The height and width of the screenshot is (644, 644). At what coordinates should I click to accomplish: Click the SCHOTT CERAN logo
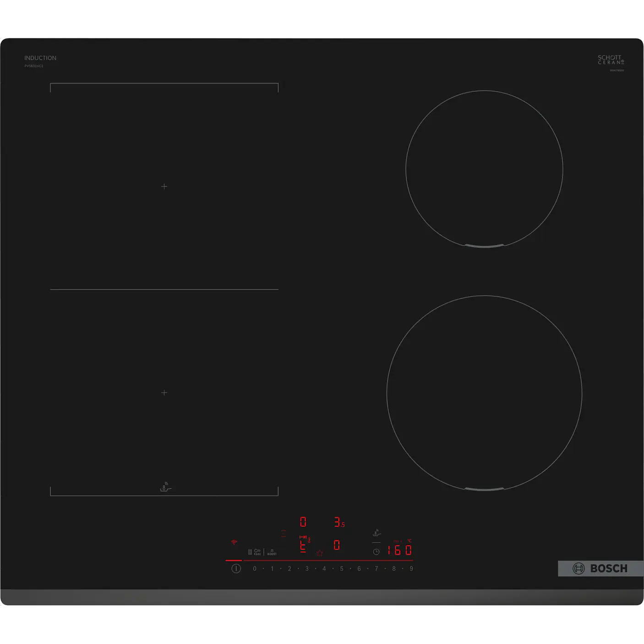pyautogui.click(x=611, y=60)
